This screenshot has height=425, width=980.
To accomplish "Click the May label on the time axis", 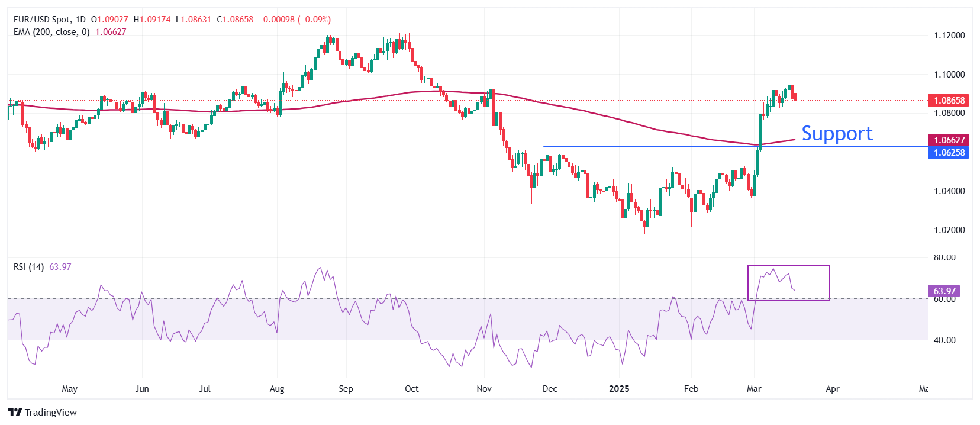I will pos(69,389).
